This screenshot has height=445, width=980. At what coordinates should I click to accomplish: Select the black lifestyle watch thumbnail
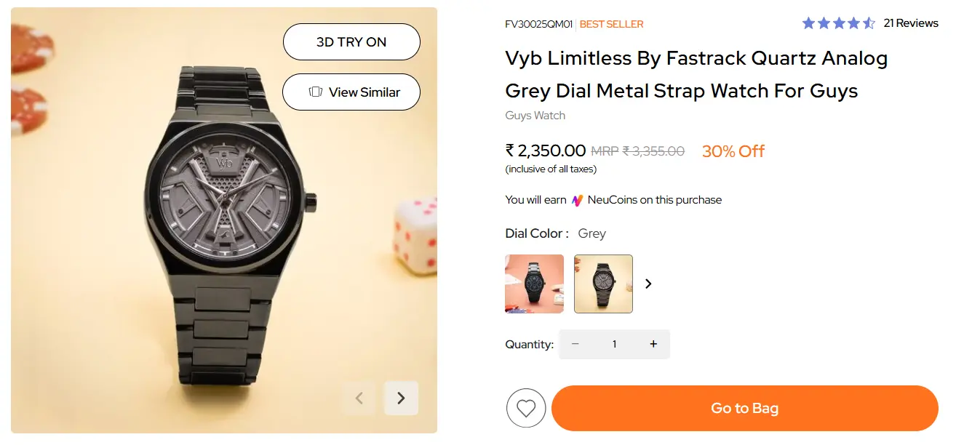(x=534, y=284)
